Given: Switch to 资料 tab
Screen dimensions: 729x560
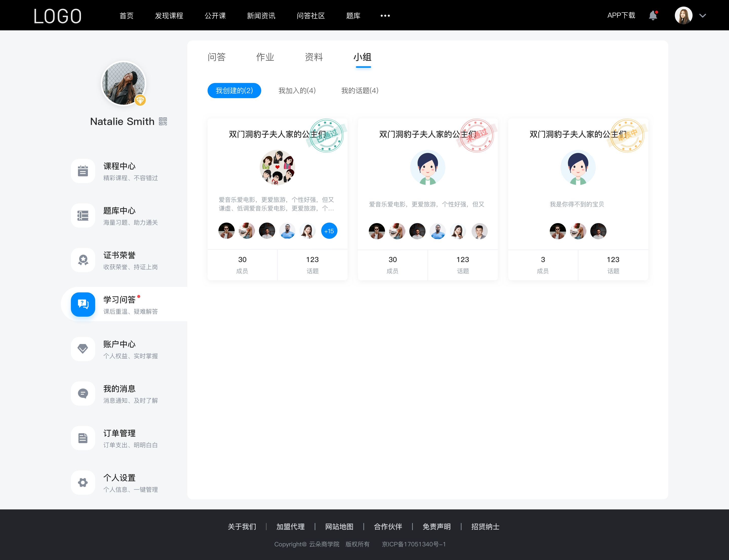Looking at the screenshot, I should [314, 57].
